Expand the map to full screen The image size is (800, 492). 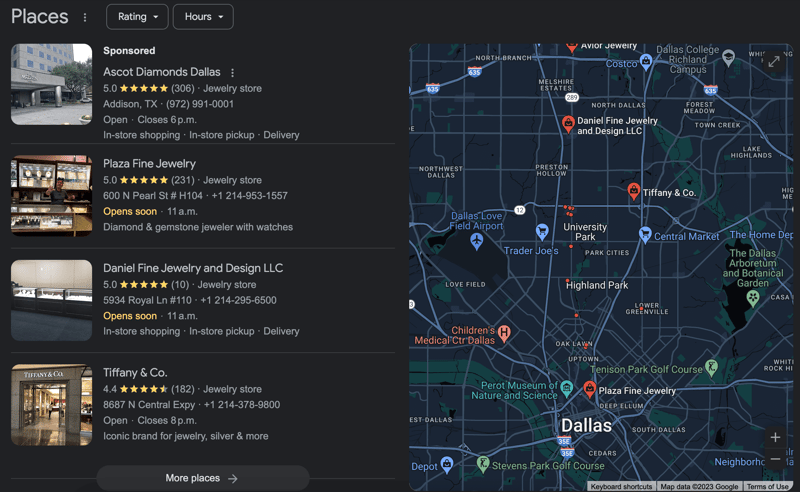(x=774, y=61)
